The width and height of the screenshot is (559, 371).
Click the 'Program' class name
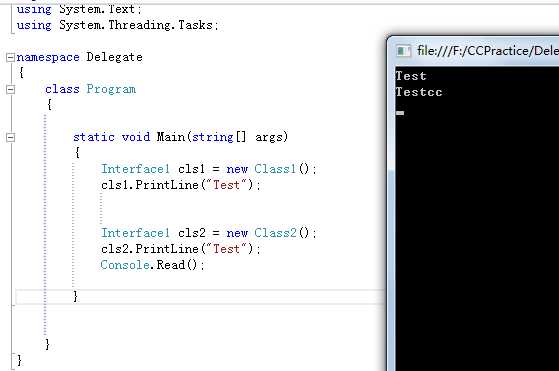click(x=111, y=89)
